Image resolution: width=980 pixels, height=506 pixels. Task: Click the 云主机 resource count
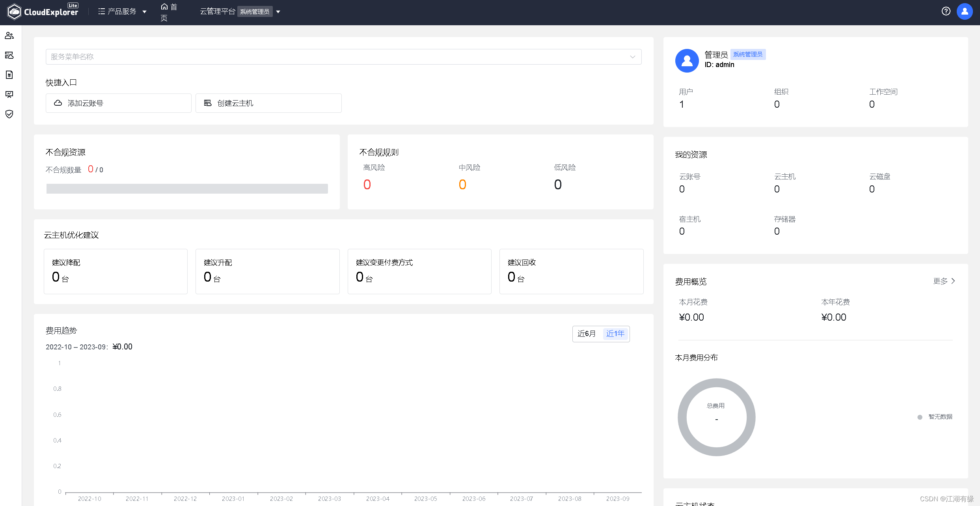(777, 189)
